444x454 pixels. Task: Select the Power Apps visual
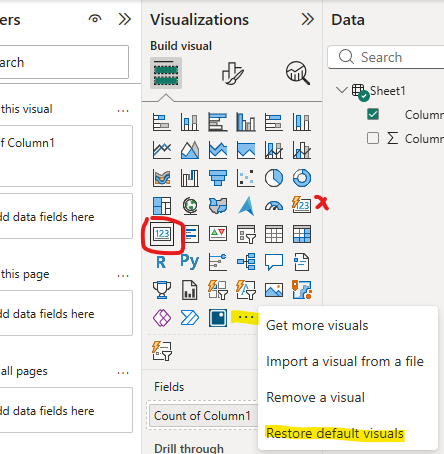162,318
